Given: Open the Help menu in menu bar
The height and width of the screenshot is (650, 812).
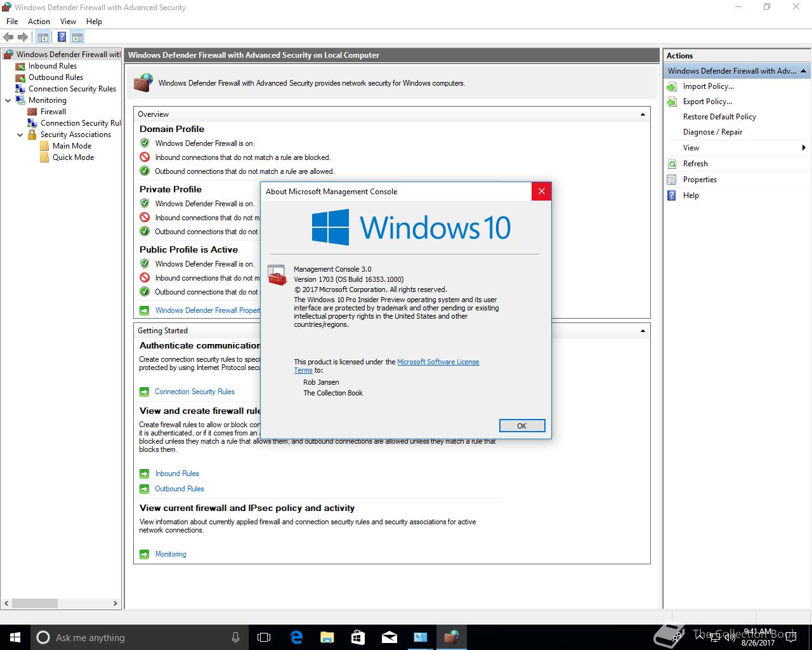Looking at the screenshot, I should (x=94, y=22).
